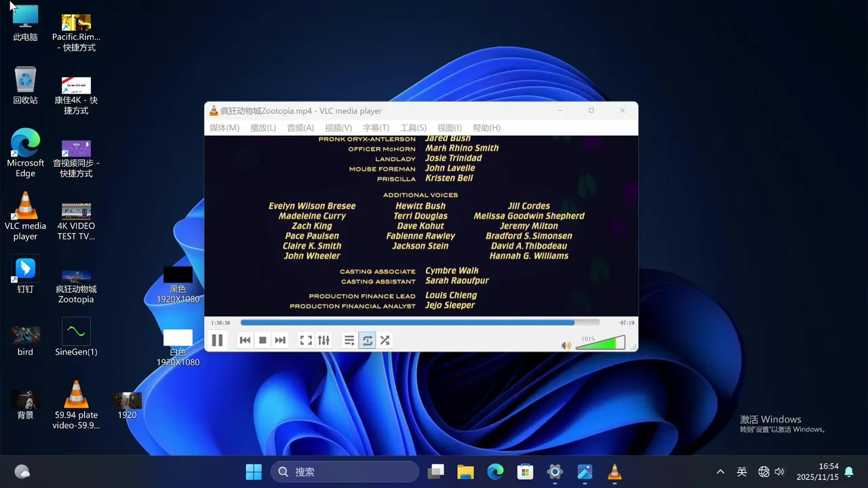Toggle shuffle random playback
Image resolution: width=868 pixels, height=488 pixels.
click(x=384, y=340)
